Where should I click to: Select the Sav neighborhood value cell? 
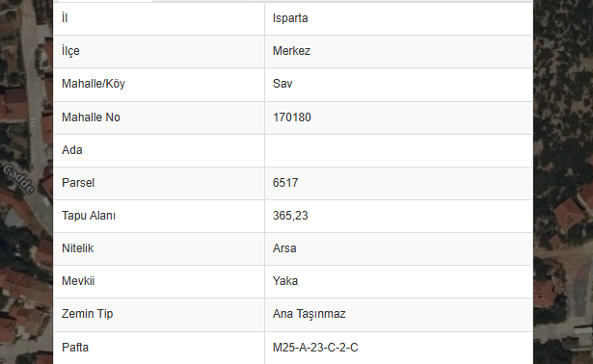398,84
